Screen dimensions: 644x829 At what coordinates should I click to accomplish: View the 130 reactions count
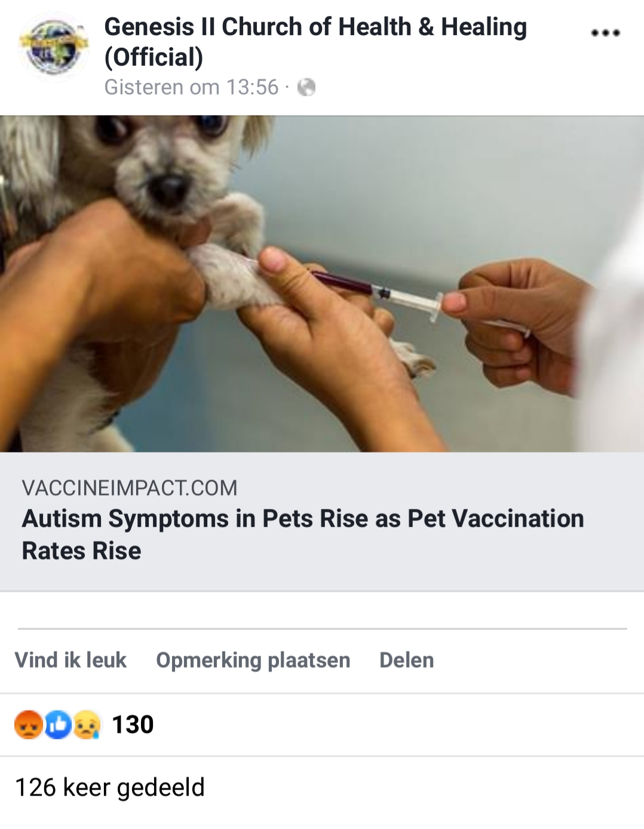click(x=133, y=724)
